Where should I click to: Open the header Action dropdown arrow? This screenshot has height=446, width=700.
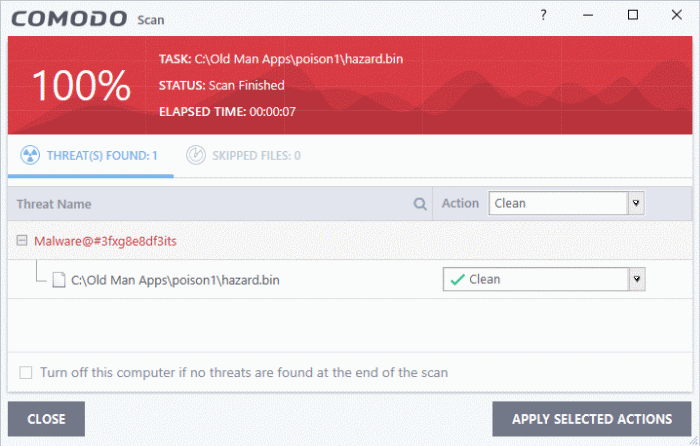pyautogui.click(x=636, y=203)
